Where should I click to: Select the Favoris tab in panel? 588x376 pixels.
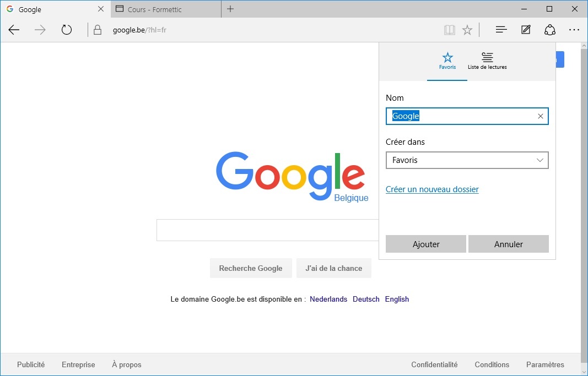[x=447, y=62]
